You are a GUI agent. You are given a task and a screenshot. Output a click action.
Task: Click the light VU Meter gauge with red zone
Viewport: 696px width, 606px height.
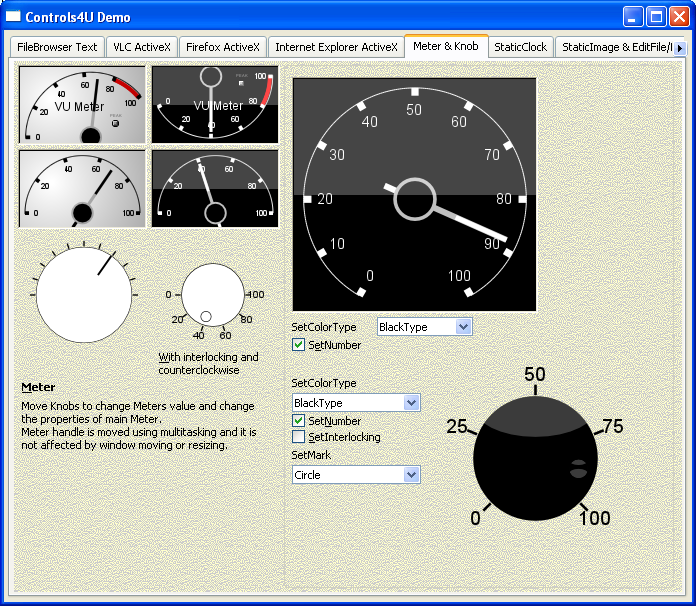click(x=82, y=105)
